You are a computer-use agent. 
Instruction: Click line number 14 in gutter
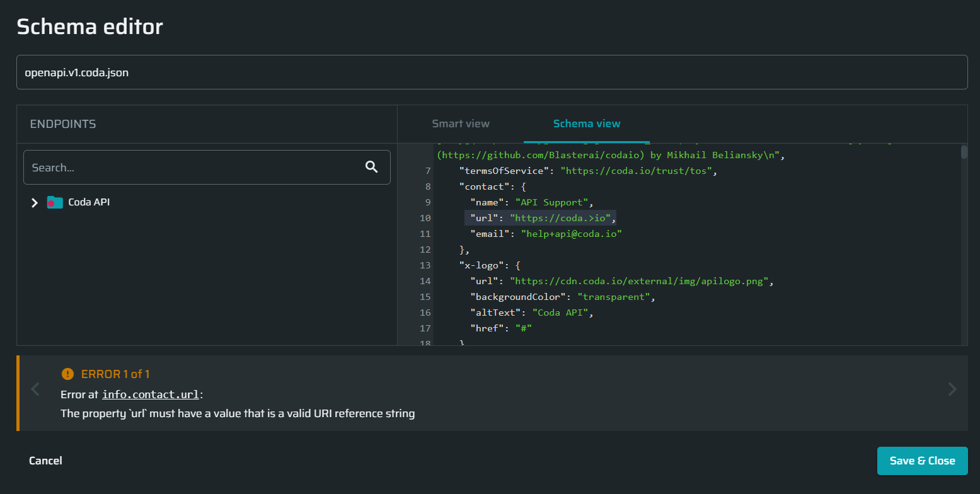(425, 281)
